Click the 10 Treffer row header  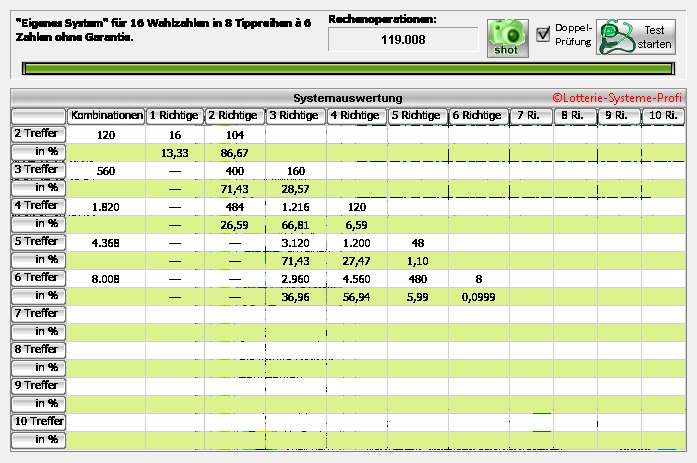(38, 421)
